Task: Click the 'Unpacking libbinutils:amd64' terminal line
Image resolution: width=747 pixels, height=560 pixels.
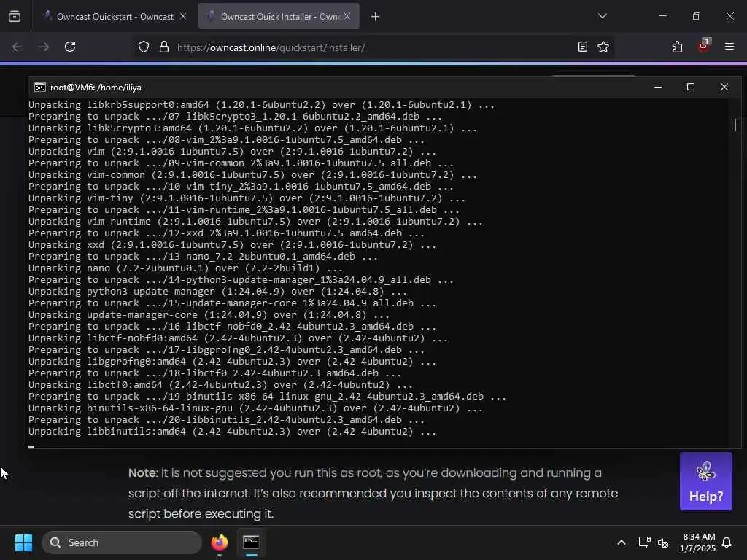Action: (x=232, y=432)
